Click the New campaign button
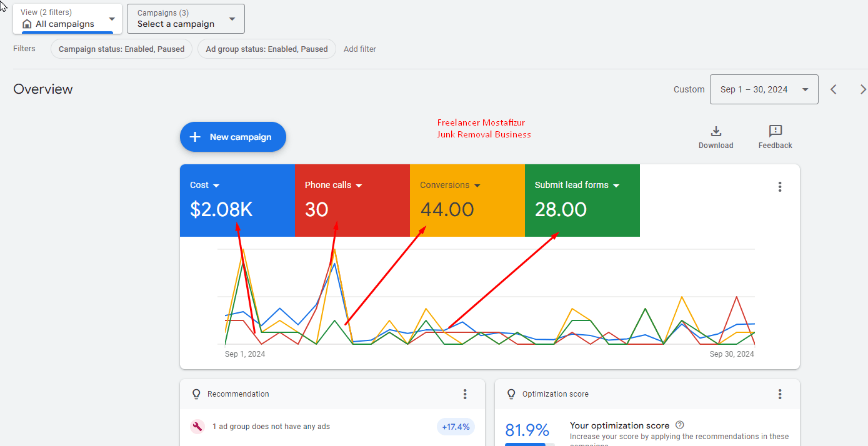Screen dimensions: 868x446 pyautogui.click(x=232, y=137)
